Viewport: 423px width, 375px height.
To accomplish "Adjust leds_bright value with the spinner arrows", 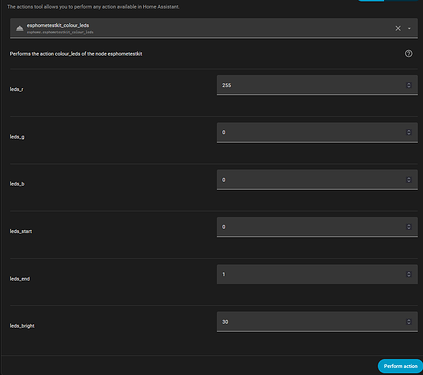I will pos(409,322).
